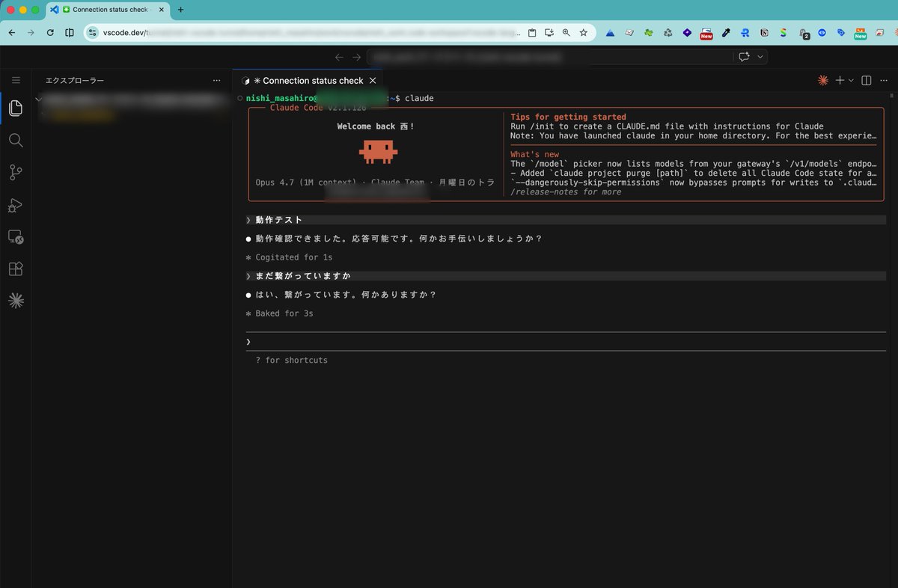Bookmark this page with the star icon
This screenshot has height=588, width=898.
coord(583,33)
